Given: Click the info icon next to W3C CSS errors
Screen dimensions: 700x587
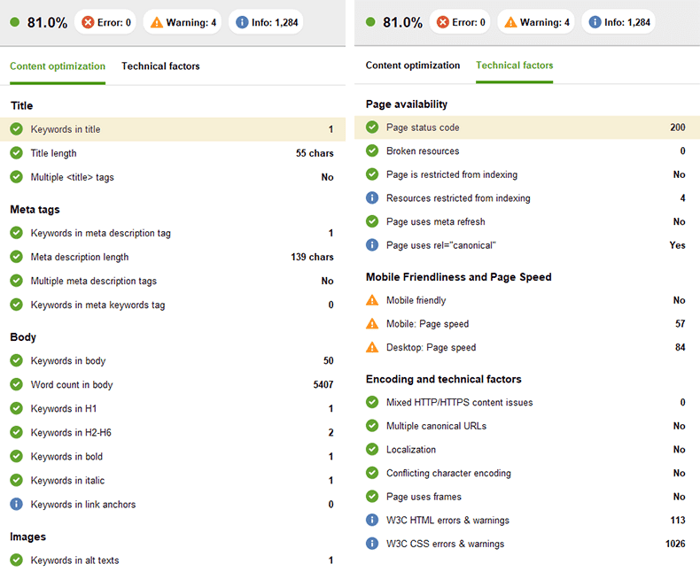Looking at the screenshot, I should point(372,544).
